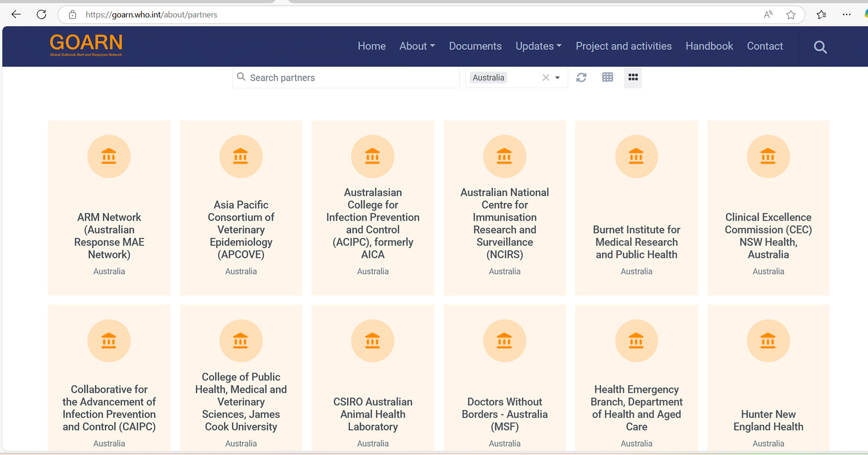Image resolution: width=868 pixels, height=455 pixels.
Task: Click the browser back arrow
Action: [x=16, y=14]
